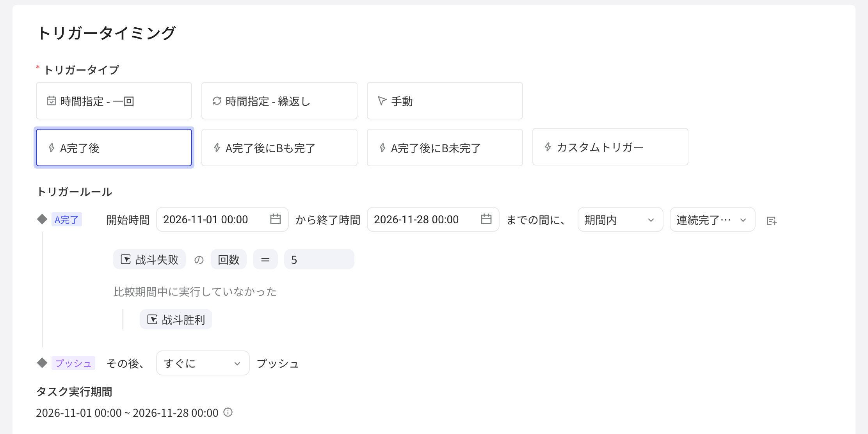Click the 比較期間中に実行していなかった text
The width and height of the screenshot is (868, 434).
[x=195, y=292]
